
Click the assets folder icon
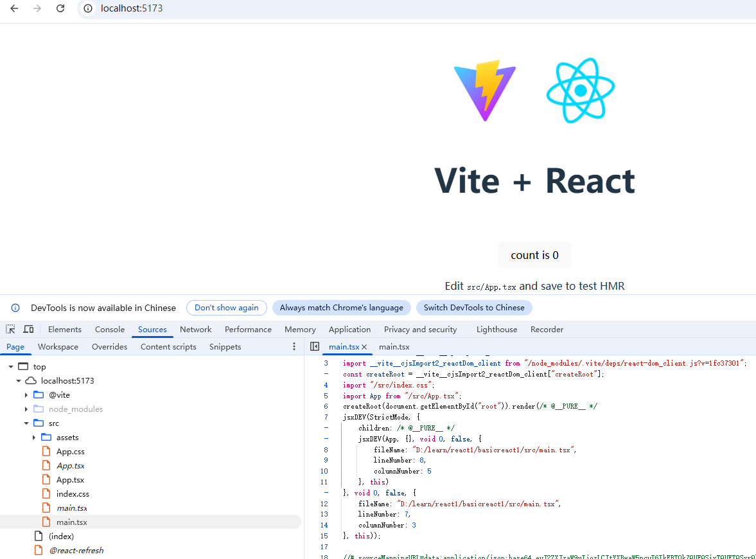pos(46,437)
